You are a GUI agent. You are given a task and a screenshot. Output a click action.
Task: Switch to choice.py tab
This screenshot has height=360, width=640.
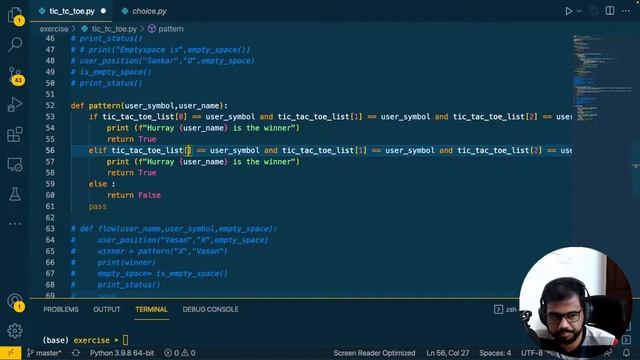144,11
